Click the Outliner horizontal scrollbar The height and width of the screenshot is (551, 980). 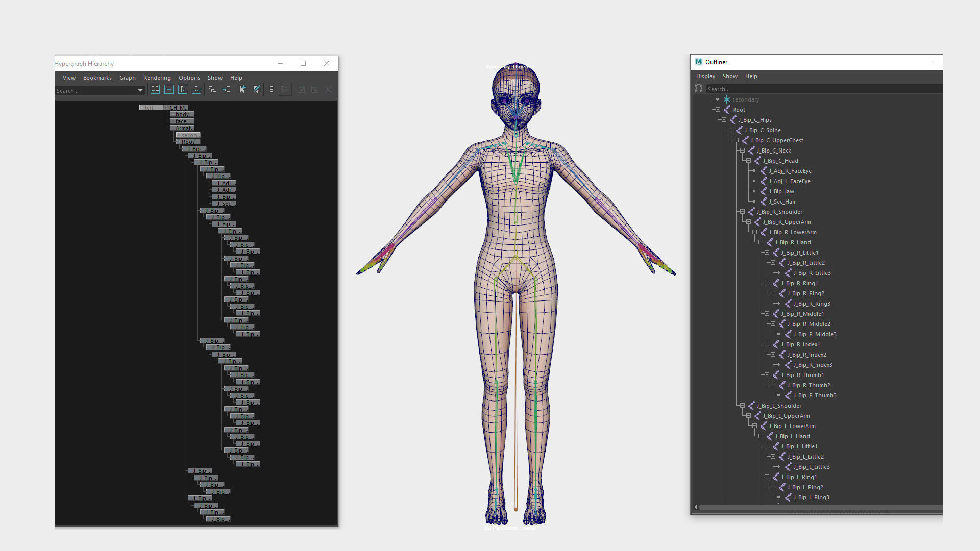click(817, 507)
